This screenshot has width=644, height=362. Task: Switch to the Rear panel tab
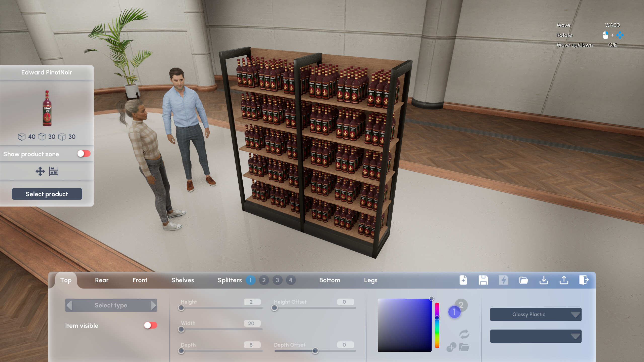101,280
